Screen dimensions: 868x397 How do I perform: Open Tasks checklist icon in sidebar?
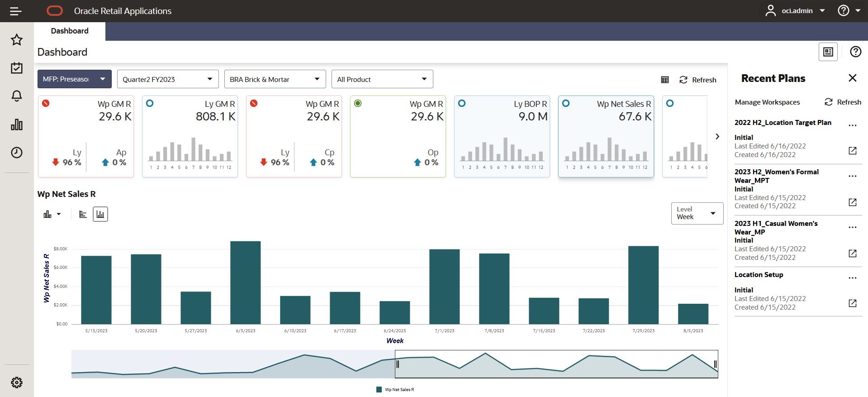[17, 68]
